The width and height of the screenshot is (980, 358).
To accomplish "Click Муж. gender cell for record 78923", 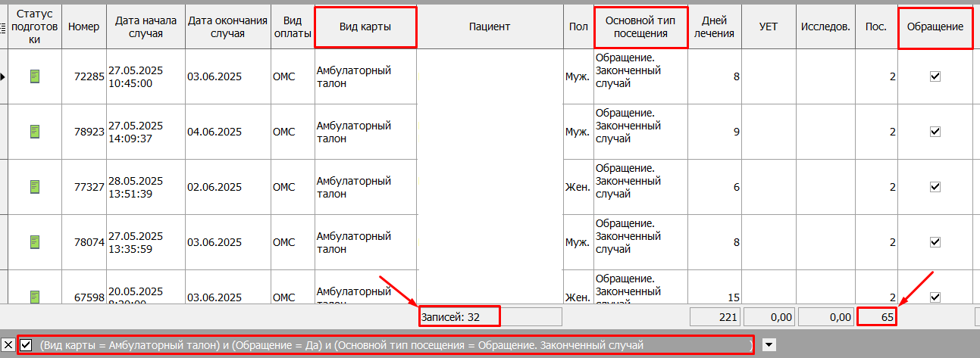I will 578,132.
